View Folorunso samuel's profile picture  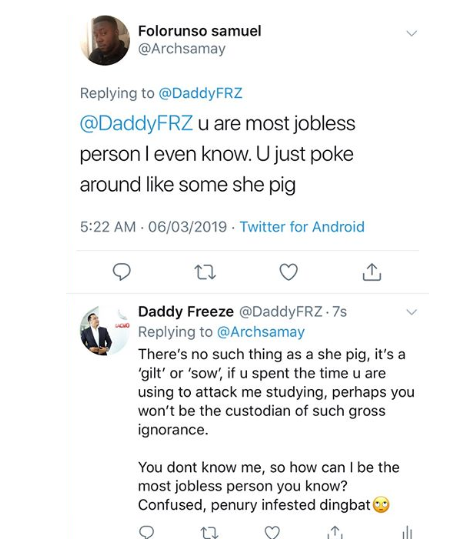pos(105,40)
